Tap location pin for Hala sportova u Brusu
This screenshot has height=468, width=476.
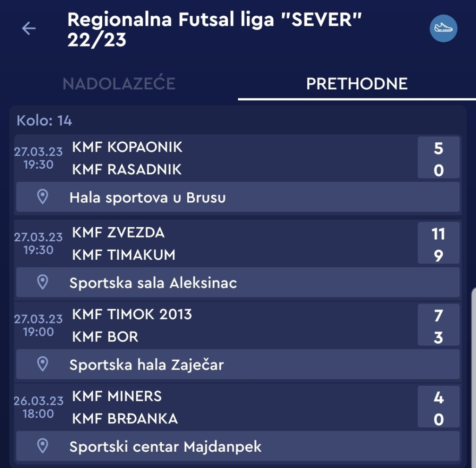[43, 197]
